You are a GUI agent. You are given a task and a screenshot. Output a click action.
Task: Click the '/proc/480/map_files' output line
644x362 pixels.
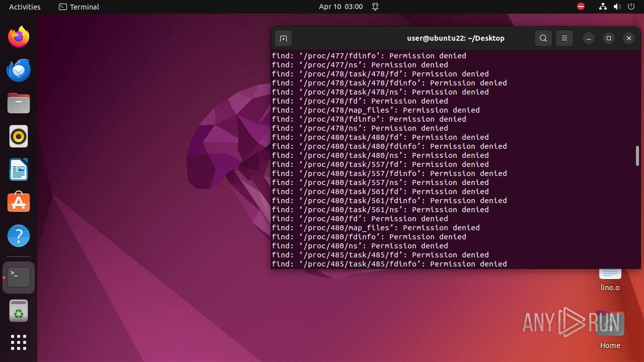coord(376,228)
